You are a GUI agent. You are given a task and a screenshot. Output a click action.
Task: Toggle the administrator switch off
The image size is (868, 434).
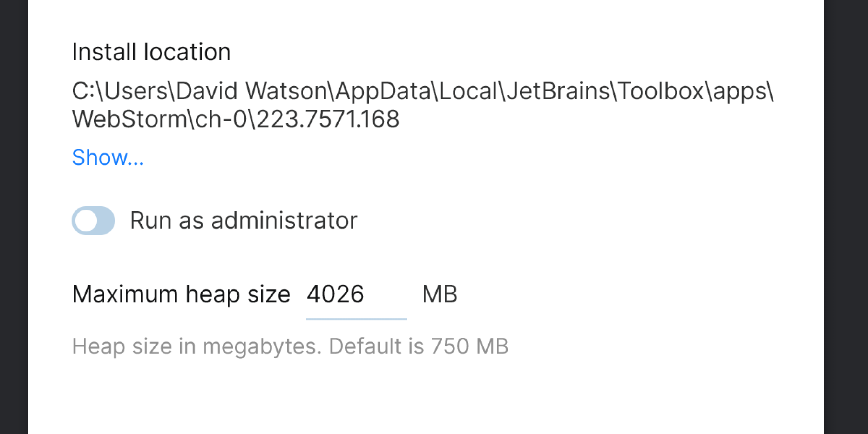point(93,220)
